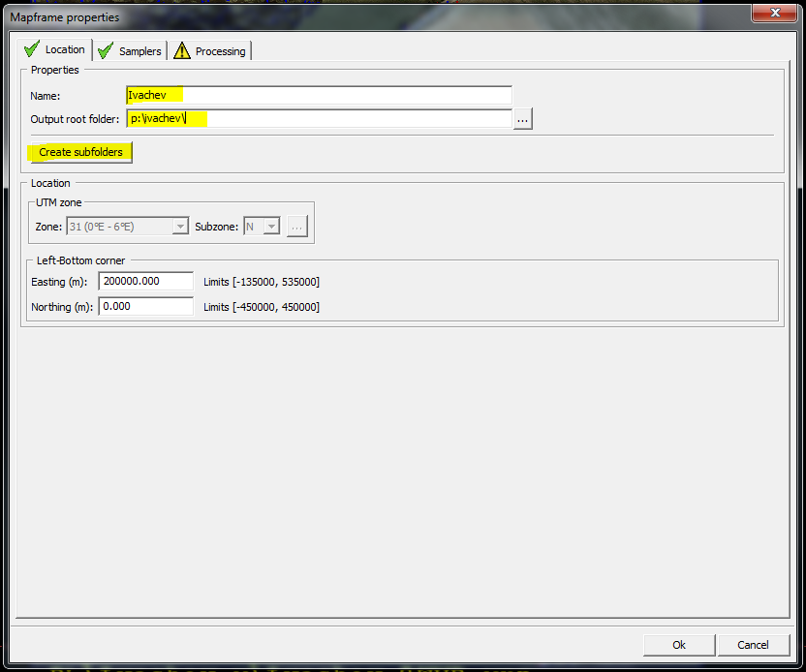
Task: Click the browse ellipsis next to Output root folder
Action: coord(523,118)
